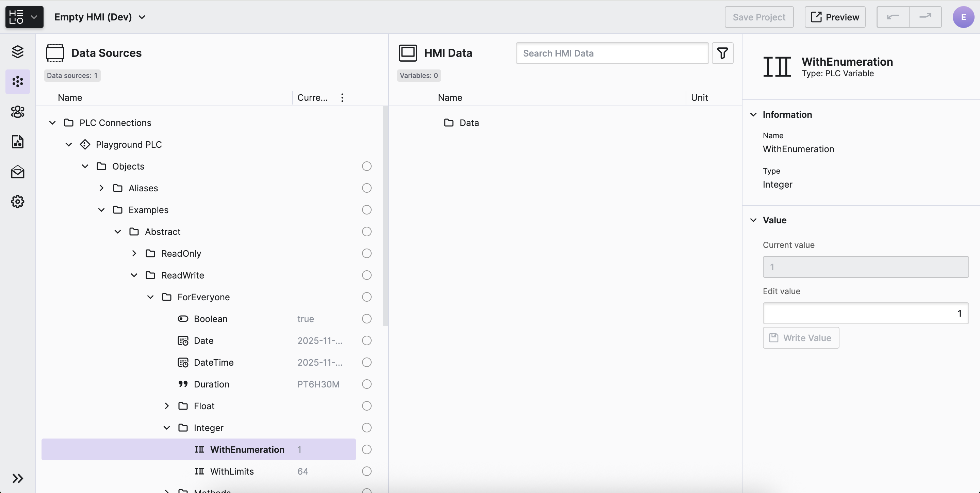Collapse the Information section
This screenshot has height=493, width=980.
753,115
